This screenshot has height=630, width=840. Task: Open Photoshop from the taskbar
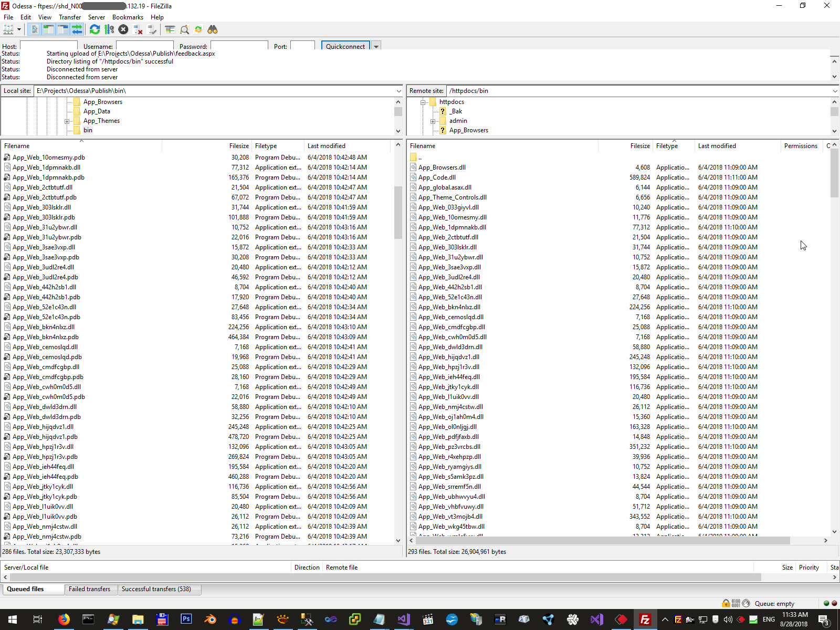pyautogui.click(x=186, y=619)
